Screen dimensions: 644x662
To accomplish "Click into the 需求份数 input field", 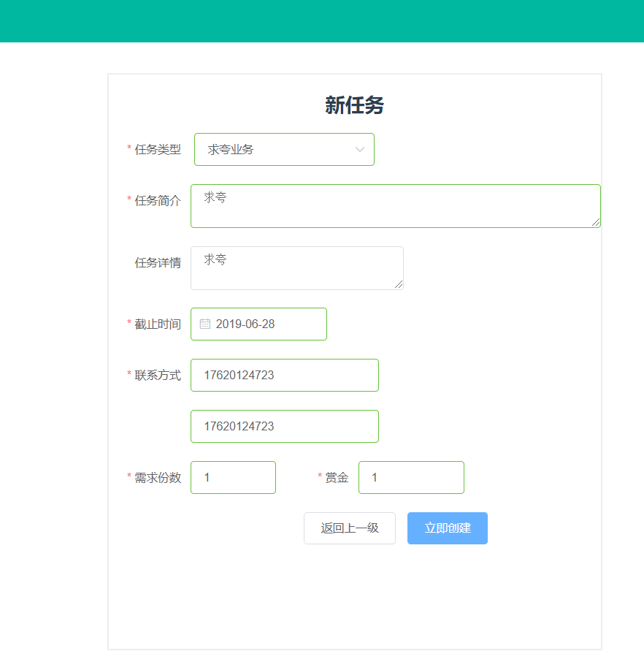I will [x=233, y=477].
